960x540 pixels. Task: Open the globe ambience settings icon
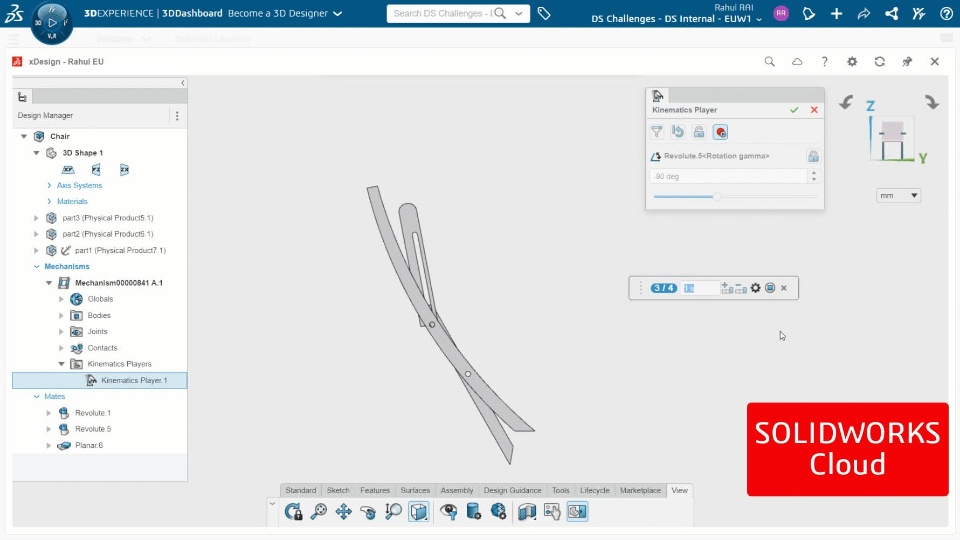click(498, 511)
